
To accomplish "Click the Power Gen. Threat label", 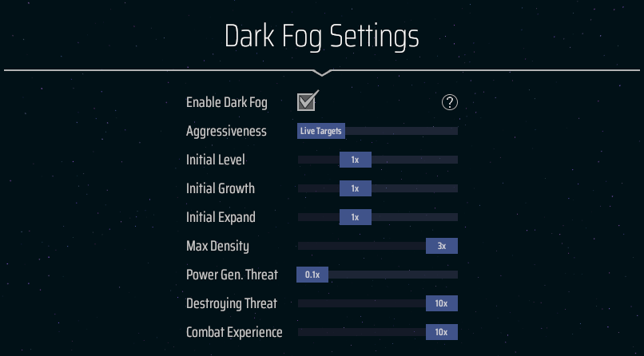I will (232, 275).
